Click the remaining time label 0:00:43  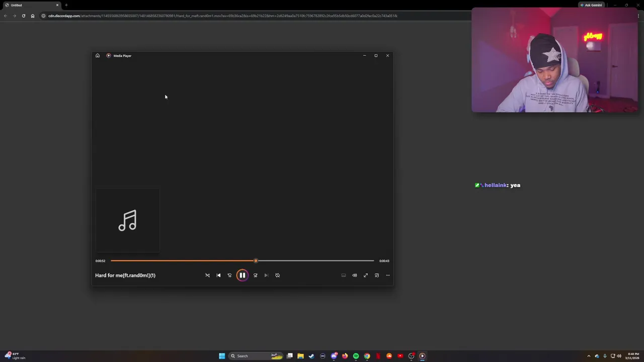(x=384, y=261)
